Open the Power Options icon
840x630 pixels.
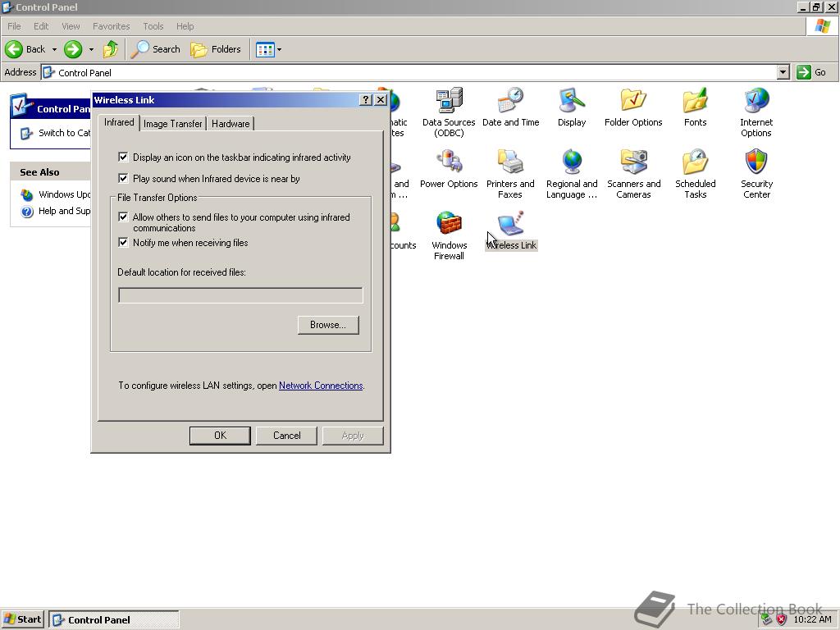[449, 162]
